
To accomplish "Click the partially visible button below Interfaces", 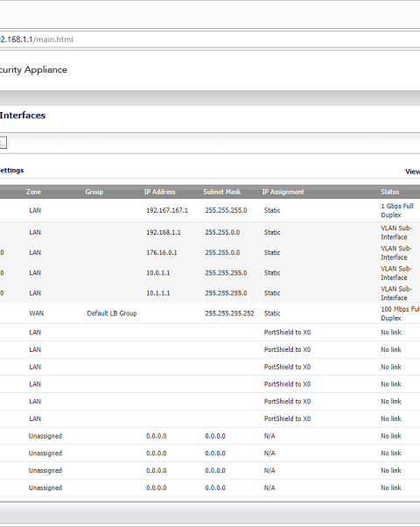I will [3, 143].
